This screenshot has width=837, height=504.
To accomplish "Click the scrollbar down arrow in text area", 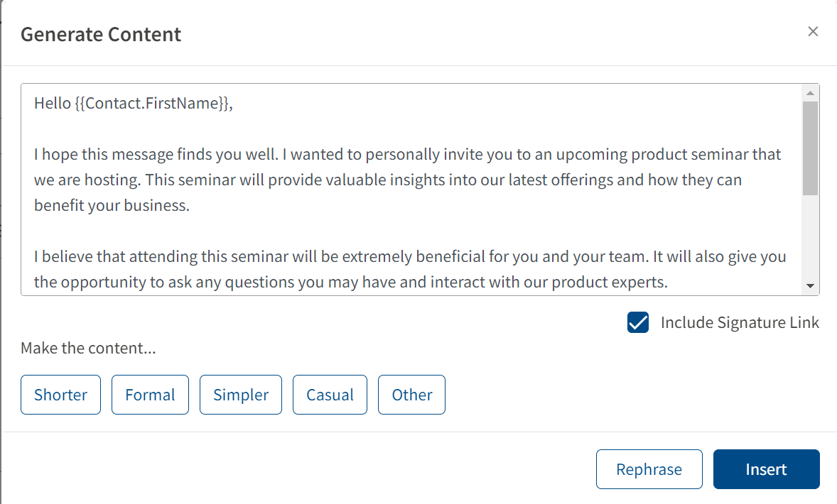I will click(810, 286).
